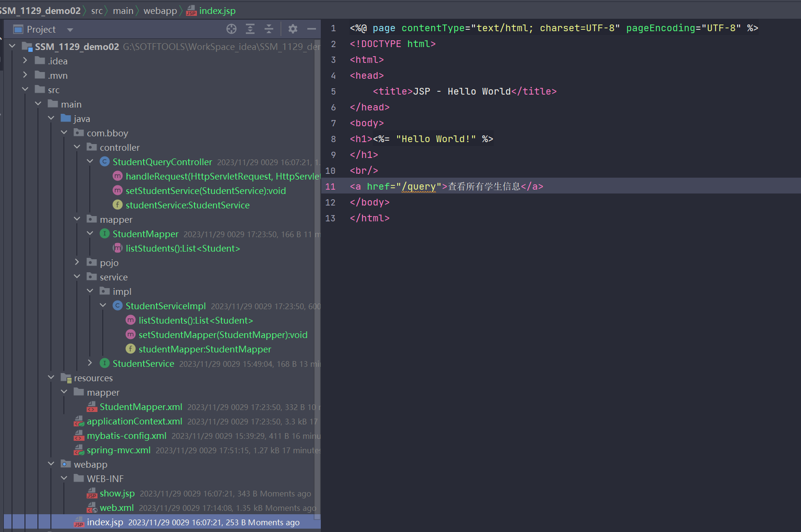Click the Select Opened File locate icon
The image size is (801, 532).
click(231, 29)
